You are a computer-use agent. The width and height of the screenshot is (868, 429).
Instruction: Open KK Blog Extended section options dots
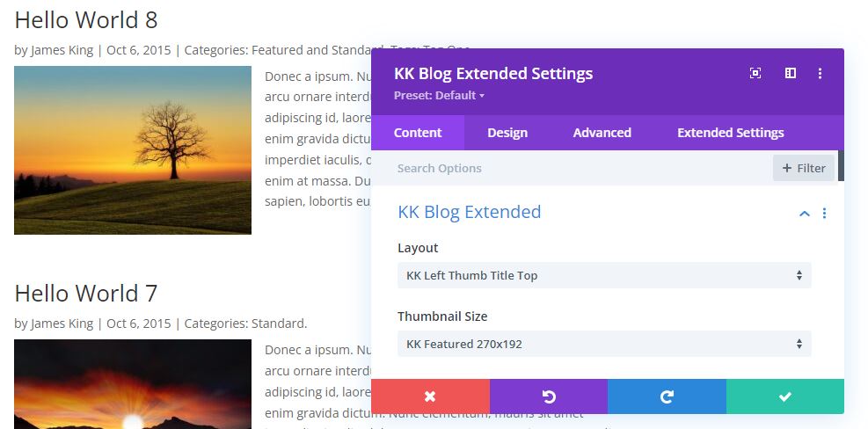824,213
